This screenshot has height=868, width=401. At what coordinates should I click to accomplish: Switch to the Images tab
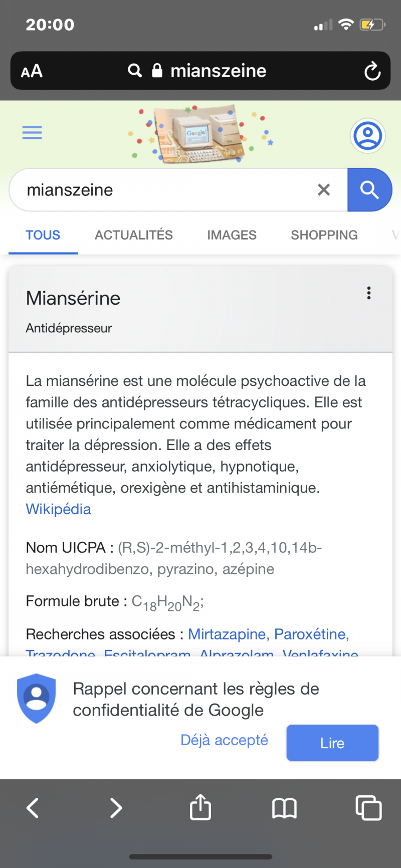pos(232,235)
